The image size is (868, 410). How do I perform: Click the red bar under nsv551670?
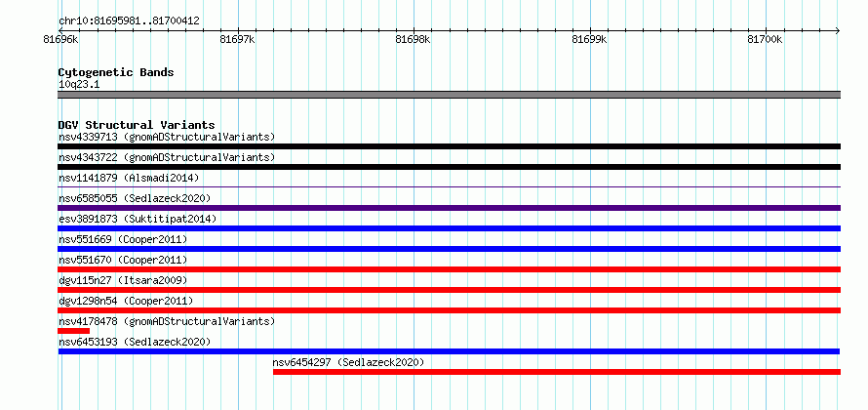point(449,269)
